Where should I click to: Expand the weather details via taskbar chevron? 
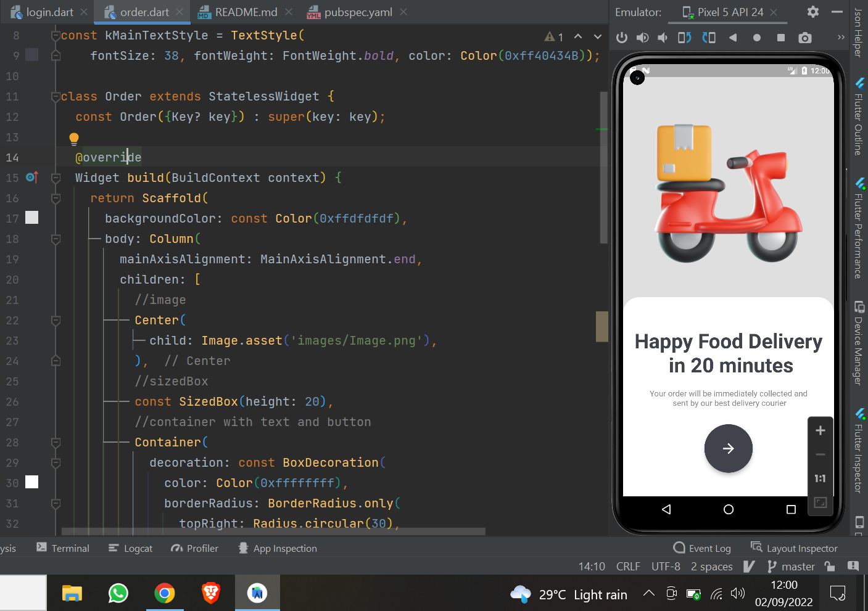648,594
